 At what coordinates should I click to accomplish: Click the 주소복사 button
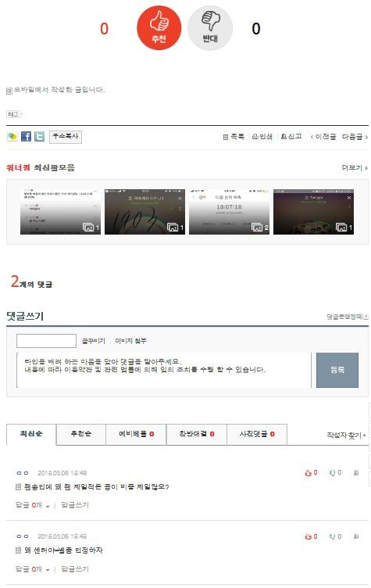66,137
